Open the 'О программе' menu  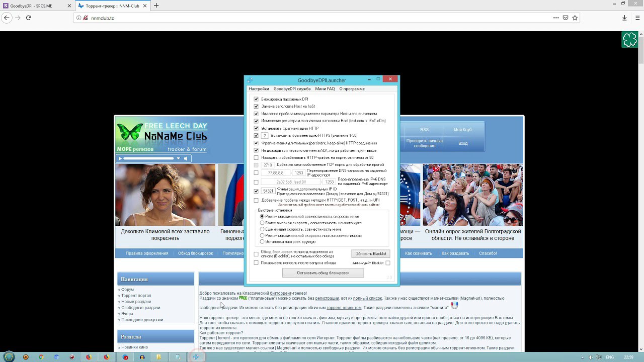[352, 88]
